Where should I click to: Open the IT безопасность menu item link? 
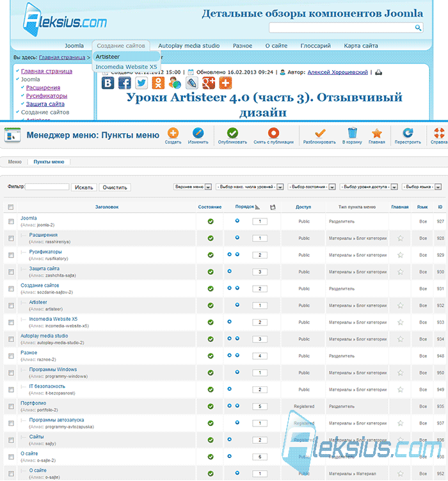[47, 386]
